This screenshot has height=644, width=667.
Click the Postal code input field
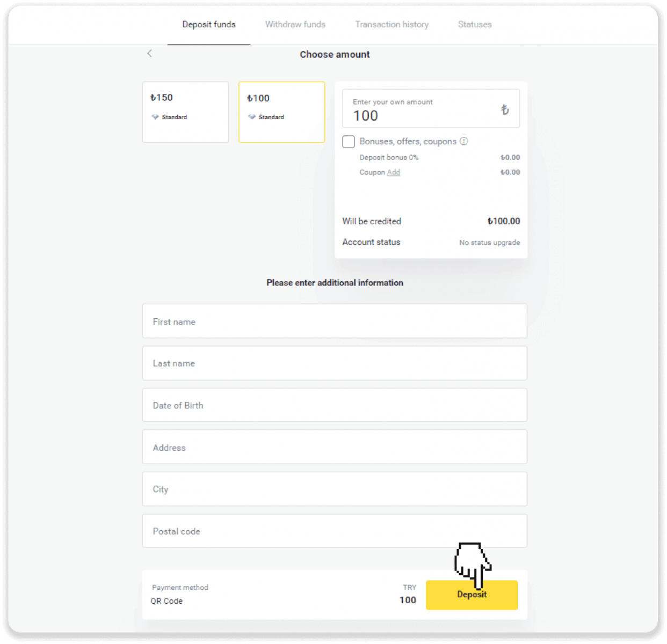(335, 531)
